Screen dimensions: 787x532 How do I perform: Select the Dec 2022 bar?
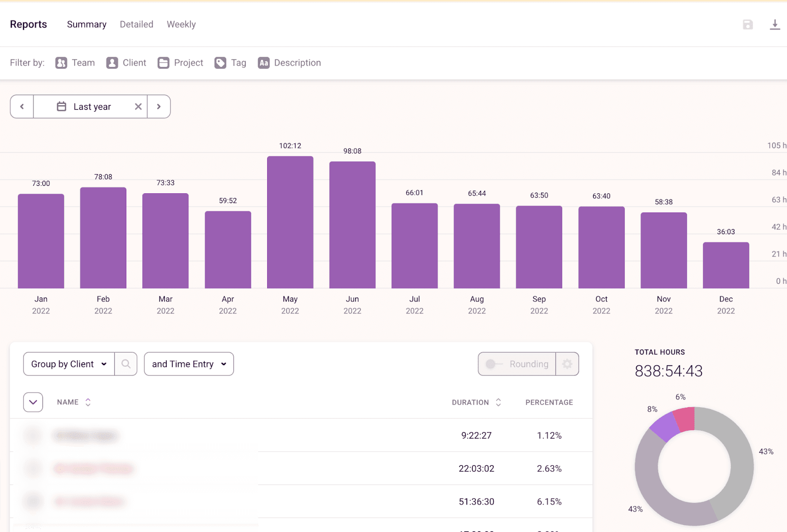click(726, 265)
